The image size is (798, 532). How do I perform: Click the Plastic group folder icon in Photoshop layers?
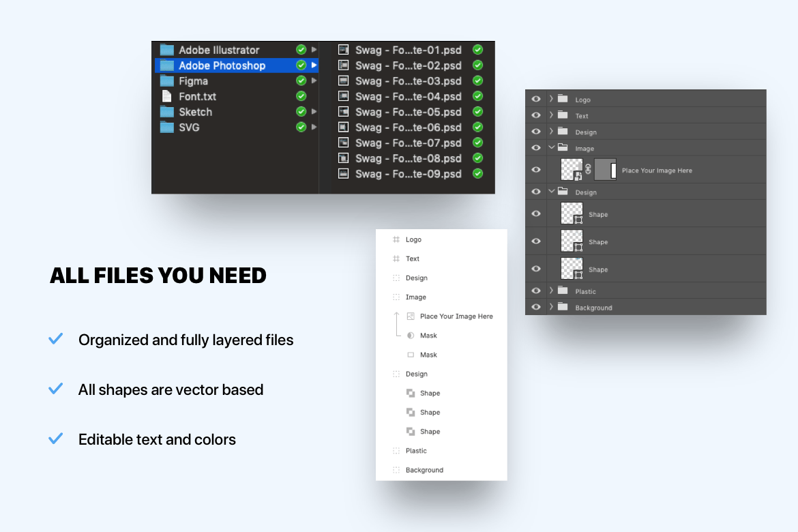pyautogui.click(x=563, y=291)
